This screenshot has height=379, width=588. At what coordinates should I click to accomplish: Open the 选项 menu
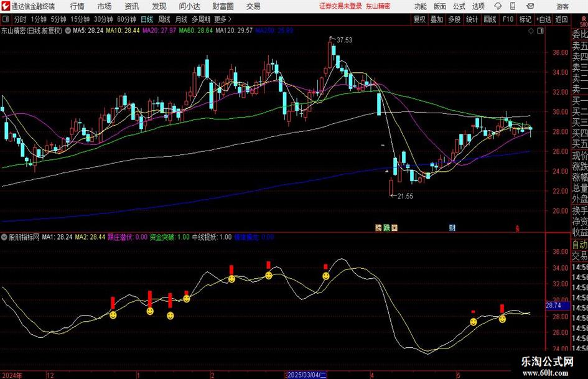click(x=478, y=6)
